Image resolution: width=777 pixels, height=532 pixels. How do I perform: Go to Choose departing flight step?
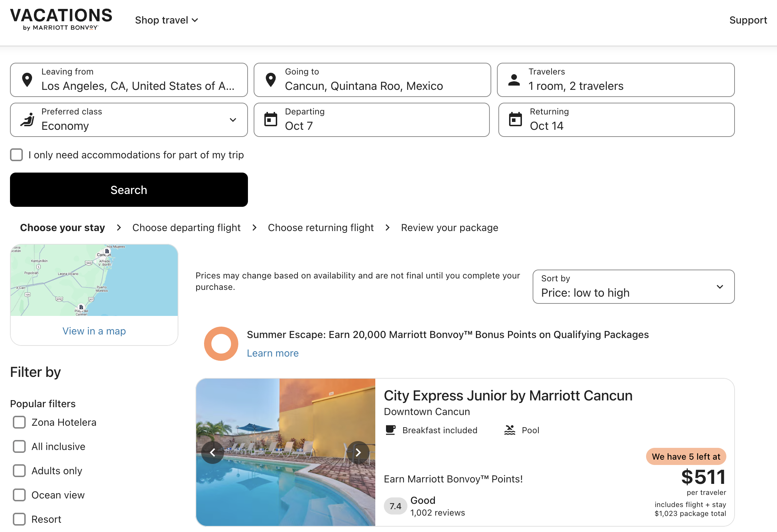[186, 227]
